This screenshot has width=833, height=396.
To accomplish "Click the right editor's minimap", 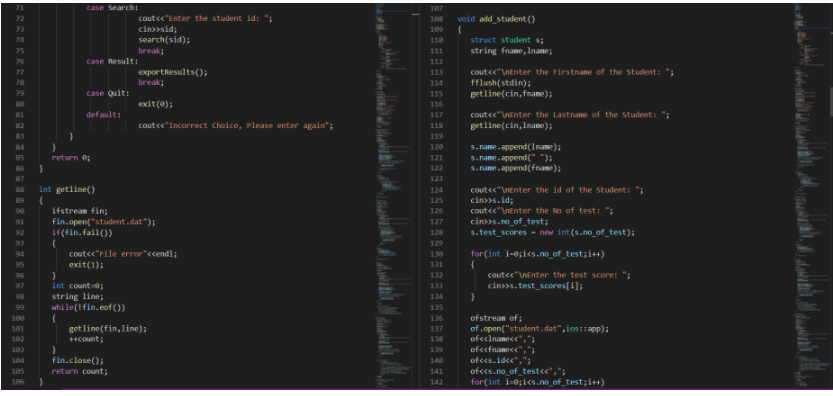I will coord(811,197).
